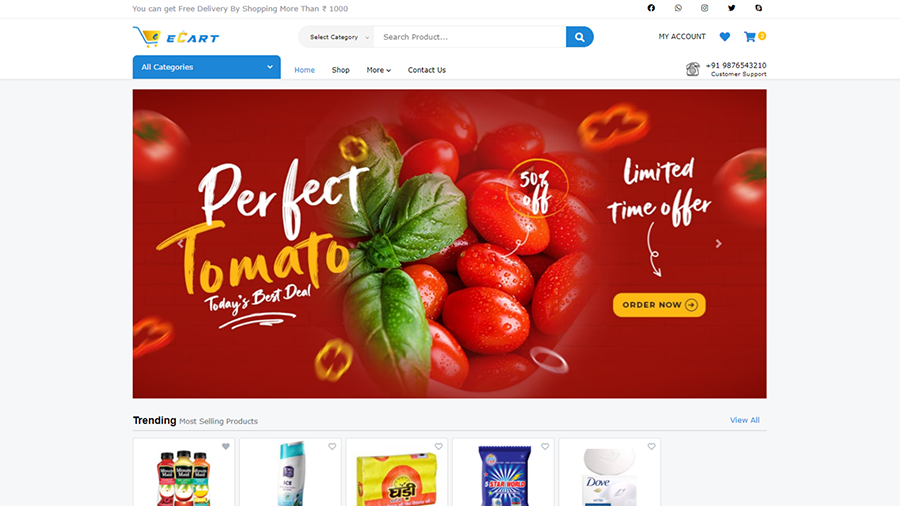Expand the All Categories dropdown
The width and height of the screenshot is (900, 506).
(207, 67)
